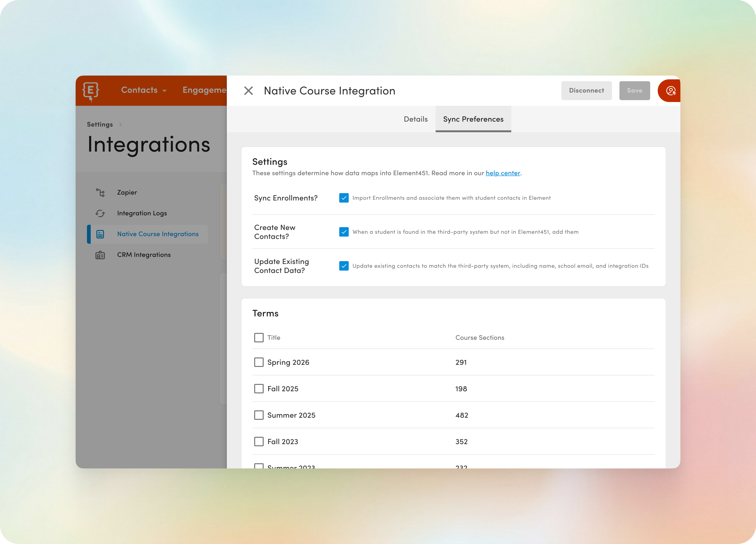Click the Native Course Integrations sidebar icon
The width and height of the screenshot is (756, 544).
click(x=100, y=234)
